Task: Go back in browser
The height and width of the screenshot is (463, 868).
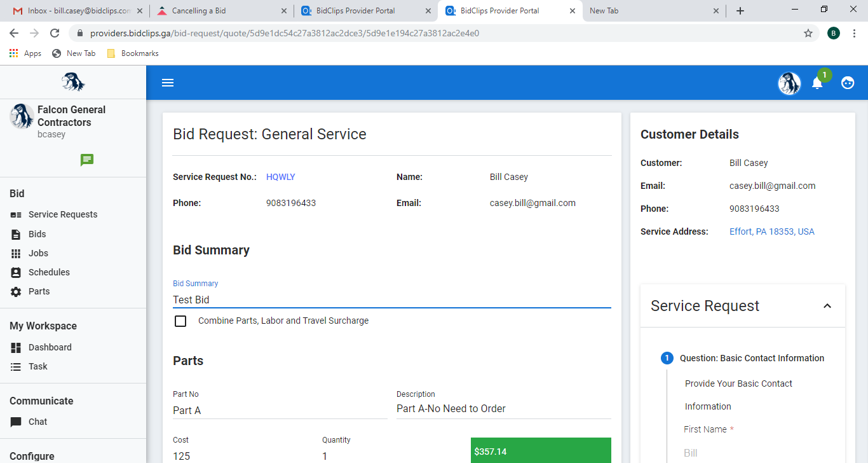Action: [x=14, y=33]
